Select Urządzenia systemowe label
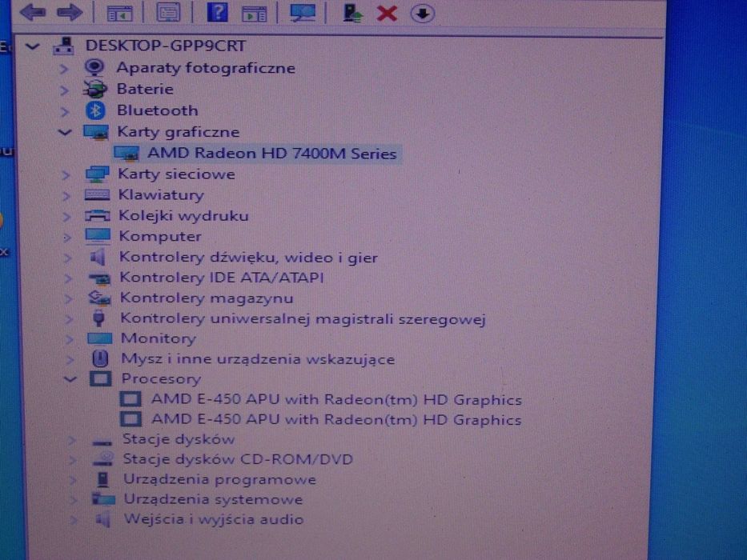747x560 pixels. pyautogui.click(x=213, y=499)
